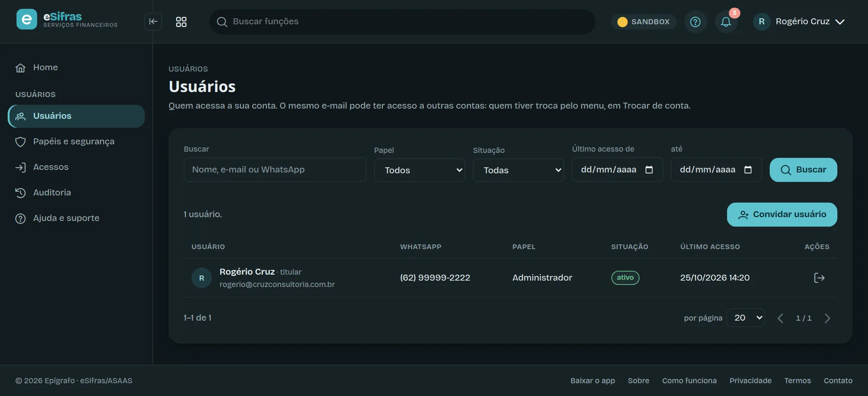Open the apps grid menu

[x=181, y=22]
